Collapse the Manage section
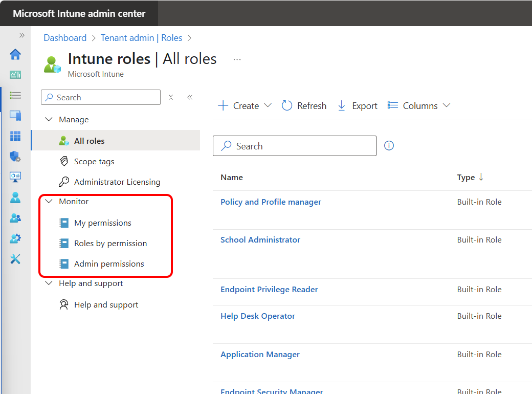Screen dimensions: 532x394 (49, 119)
